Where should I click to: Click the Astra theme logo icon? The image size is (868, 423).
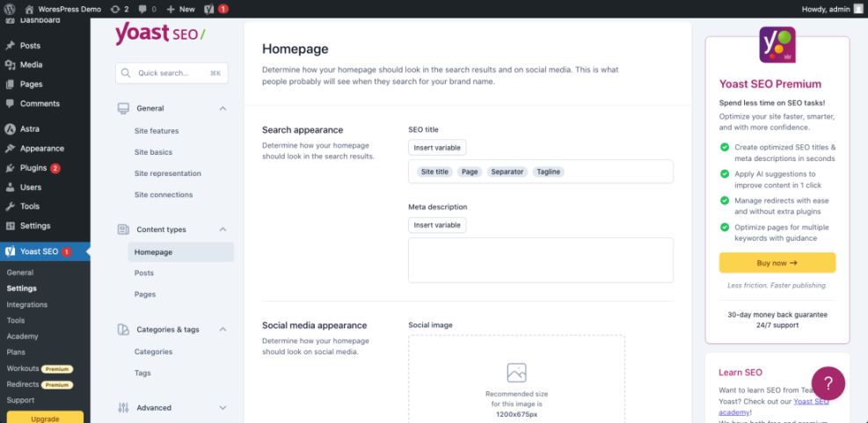(10, 129)
